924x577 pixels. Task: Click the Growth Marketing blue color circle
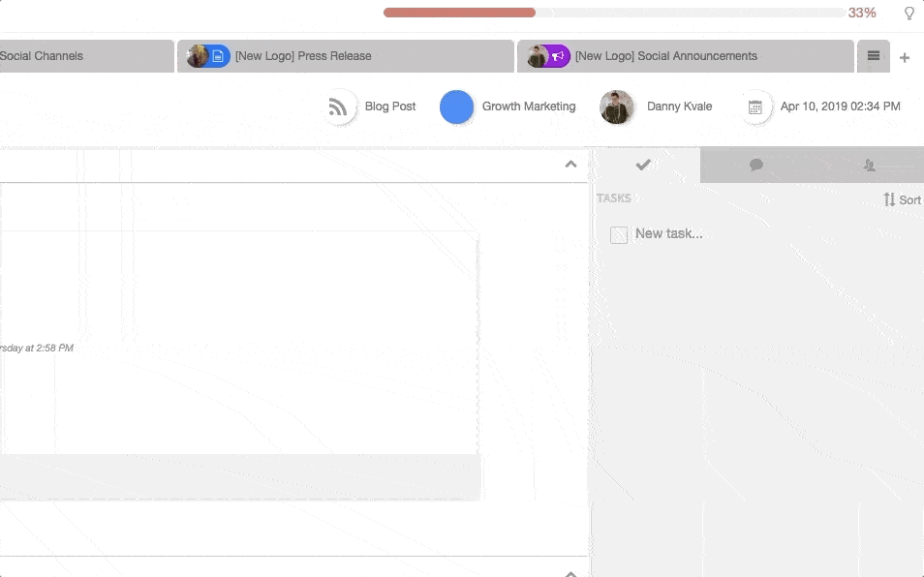click(x=457, y=106)
